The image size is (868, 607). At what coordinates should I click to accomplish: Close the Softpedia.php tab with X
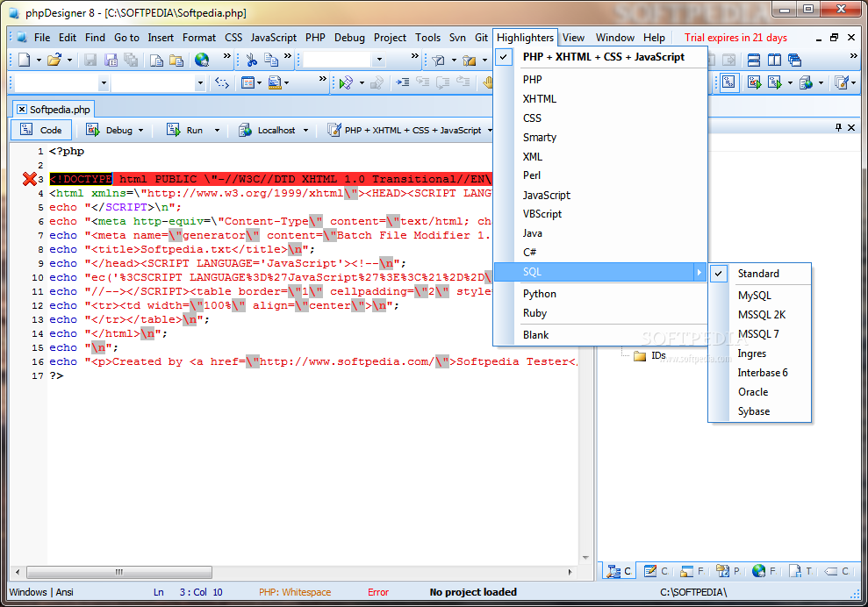(x=22, y=110)
